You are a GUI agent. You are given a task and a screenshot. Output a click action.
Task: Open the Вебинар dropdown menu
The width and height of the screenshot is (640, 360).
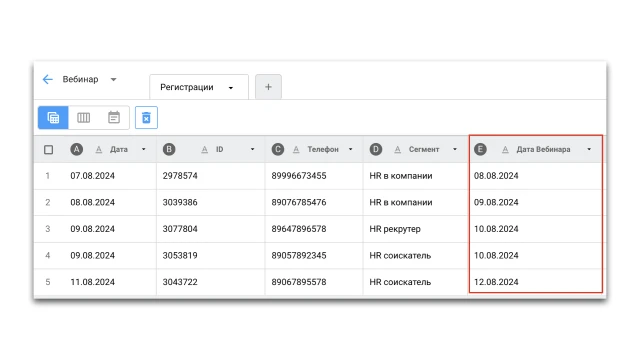click(113, 79)
